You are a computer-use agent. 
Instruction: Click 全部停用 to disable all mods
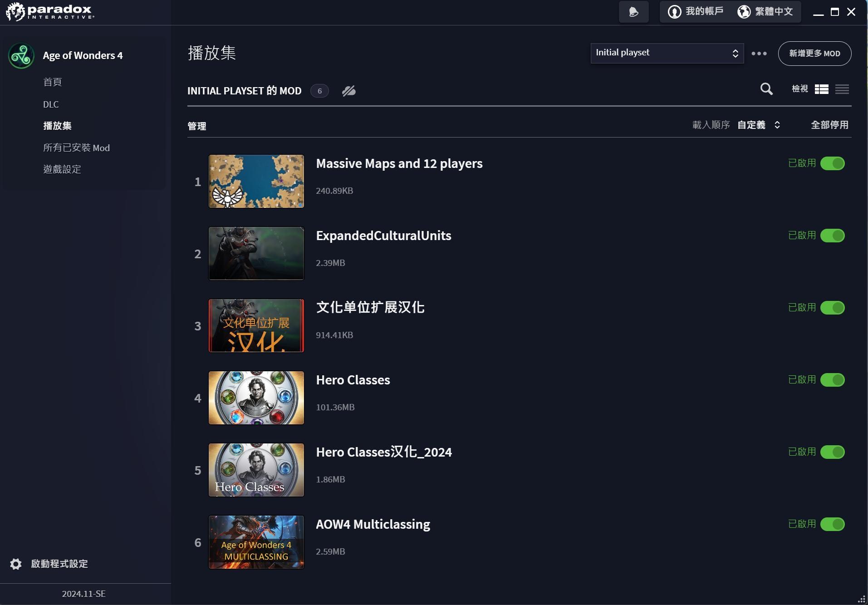[x=829, y=125]
